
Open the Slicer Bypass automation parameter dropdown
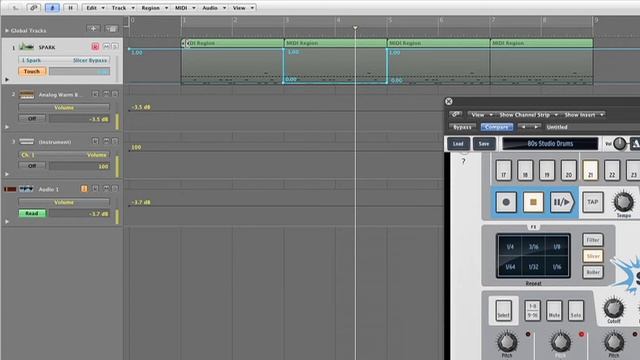[64, 60]
